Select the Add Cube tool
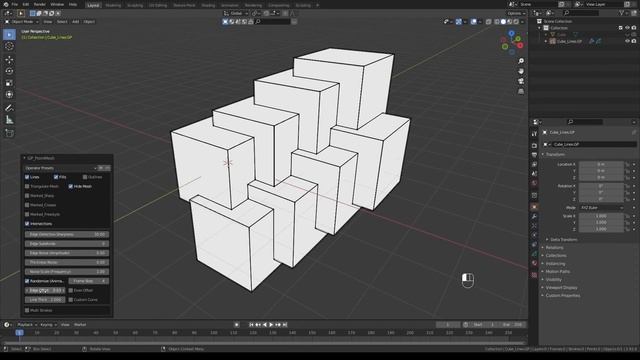640x360 pixels. (9, 133)
